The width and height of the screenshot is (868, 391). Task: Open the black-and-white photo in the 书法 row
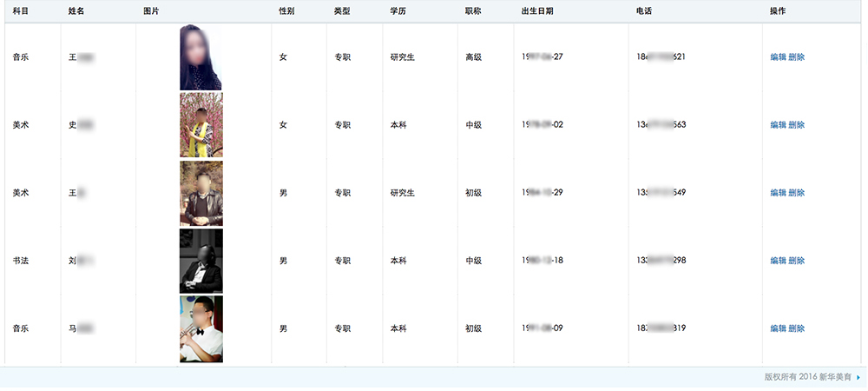201,261
